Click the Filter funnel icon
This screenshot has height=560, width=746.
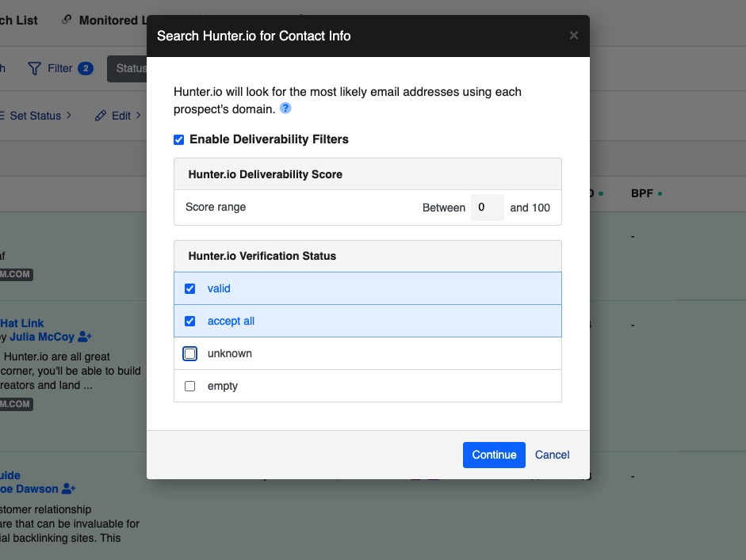click(x=34, y=69)
